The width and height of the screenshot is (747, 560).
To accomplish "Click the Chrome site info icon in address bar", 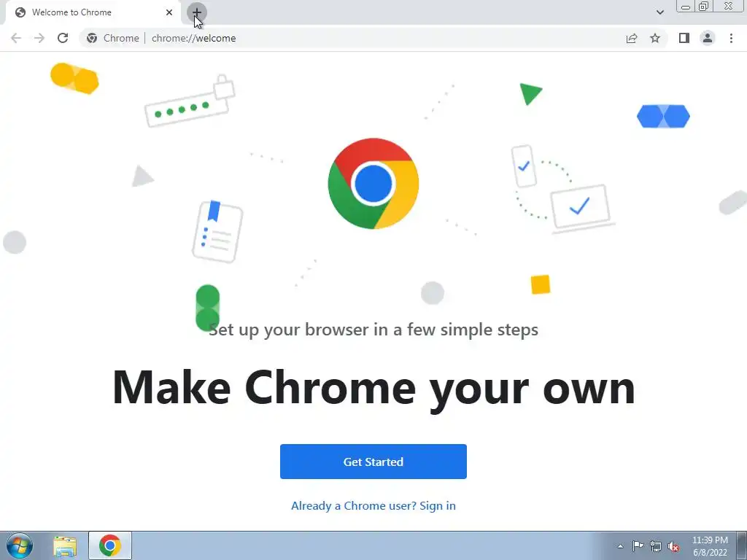I will 92,38.
